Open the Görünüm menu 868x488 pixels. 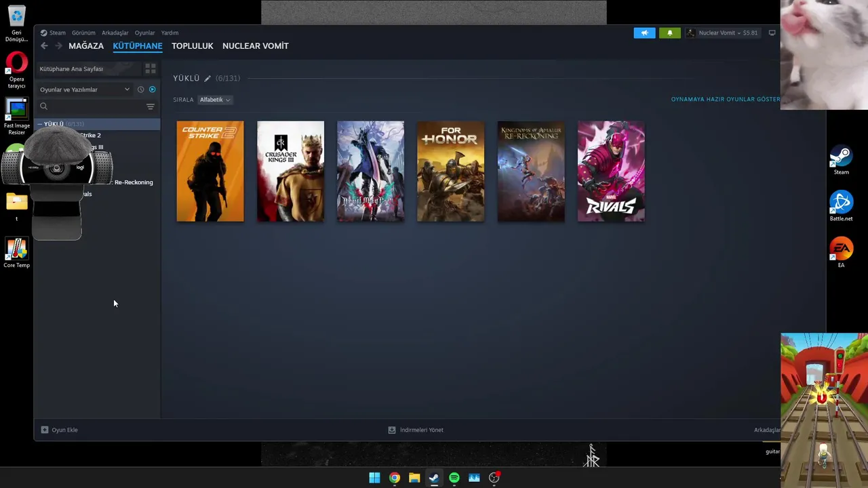pos(83,33)
